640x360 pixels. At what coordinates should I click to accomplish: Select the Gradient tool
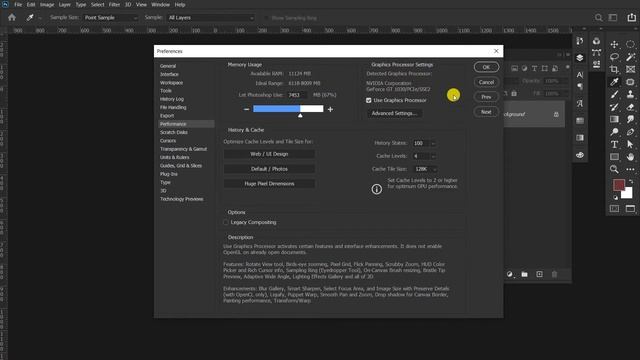click(x=614, y=119)
